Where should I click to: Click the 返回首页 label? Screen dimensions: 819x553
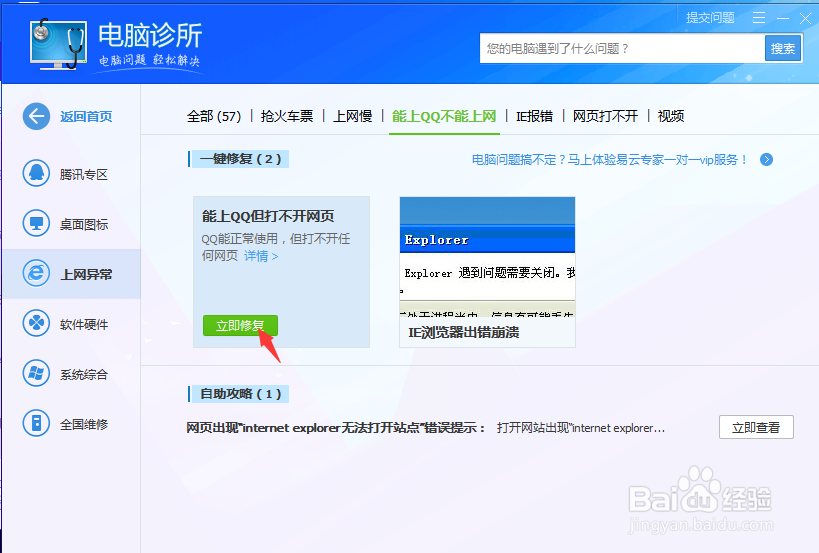tap(86, 116)
